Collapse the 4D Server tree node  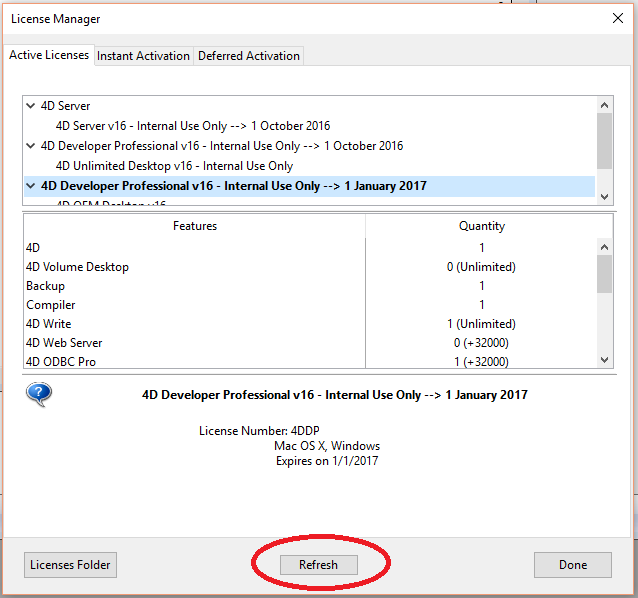coord(31,105)
